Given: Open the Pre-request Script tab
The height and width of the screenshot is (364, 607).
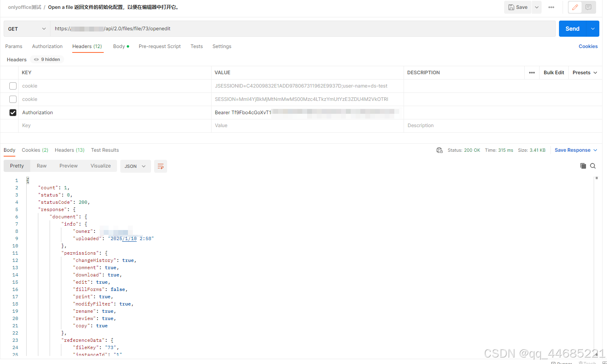Looking at the screenshot, I should (159, 46).
